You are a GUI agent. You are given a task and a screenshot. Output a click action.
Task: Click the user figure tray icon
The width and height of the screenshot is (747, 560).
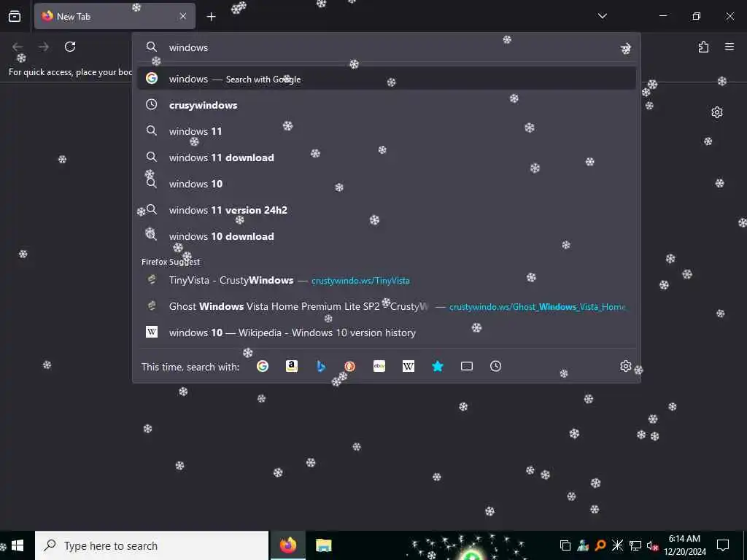pos(583,545)
